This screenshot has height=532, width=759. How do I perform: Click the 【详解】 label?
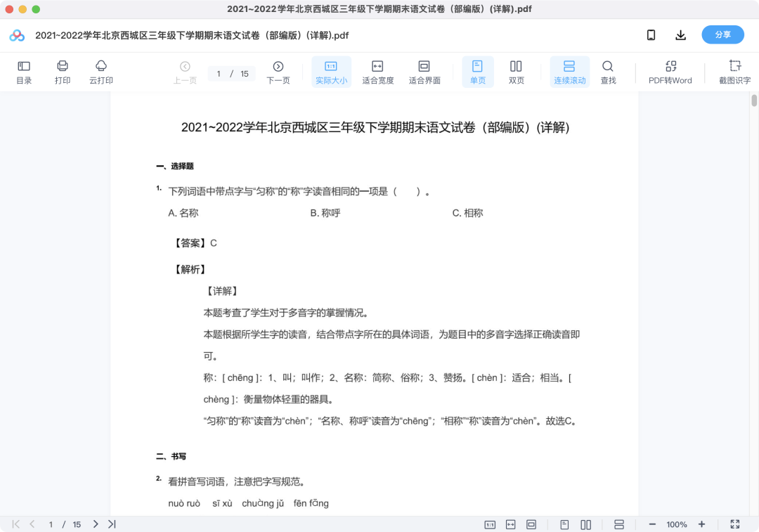coord(221,291)
